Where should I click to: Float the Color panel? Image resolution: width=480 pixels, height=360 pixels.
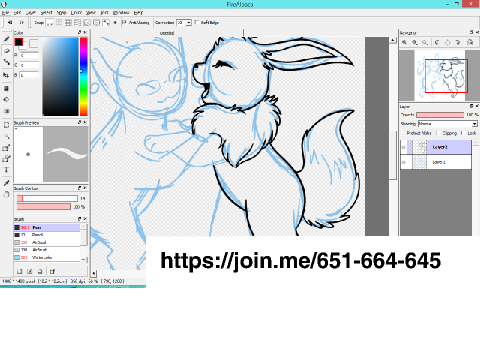[x=79, y=32]
